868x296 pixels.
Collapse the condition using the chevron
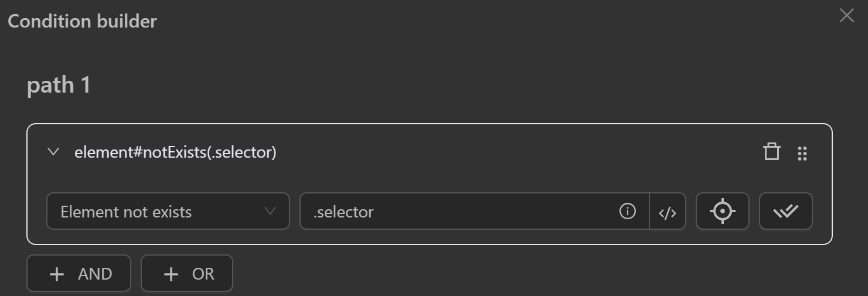click(53, 152)
